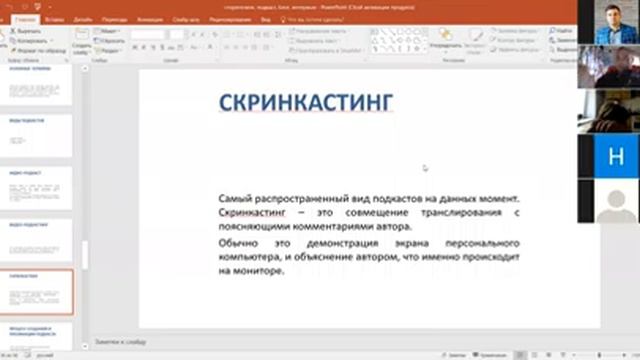The image size is (640, 360).
Task: Undo last action in title bar
Action: coord(9,7)
